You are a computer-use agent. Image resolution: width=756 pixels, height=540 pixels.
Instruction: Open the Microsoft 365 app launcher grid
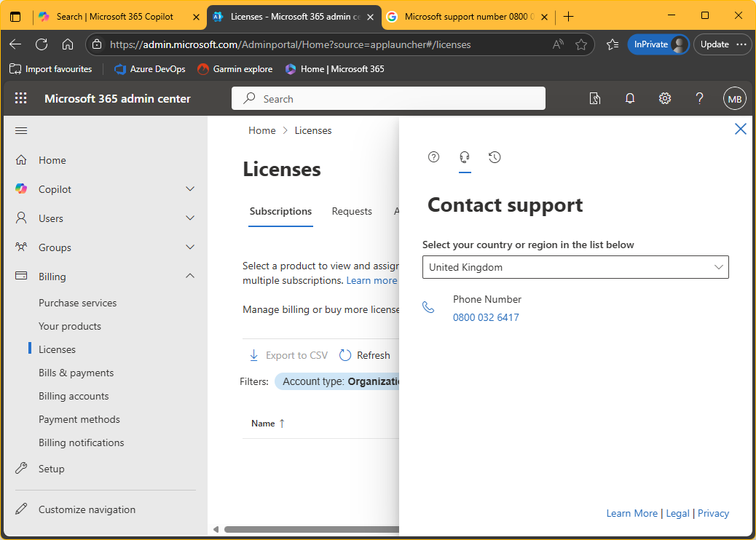click(x=20, y=98)
